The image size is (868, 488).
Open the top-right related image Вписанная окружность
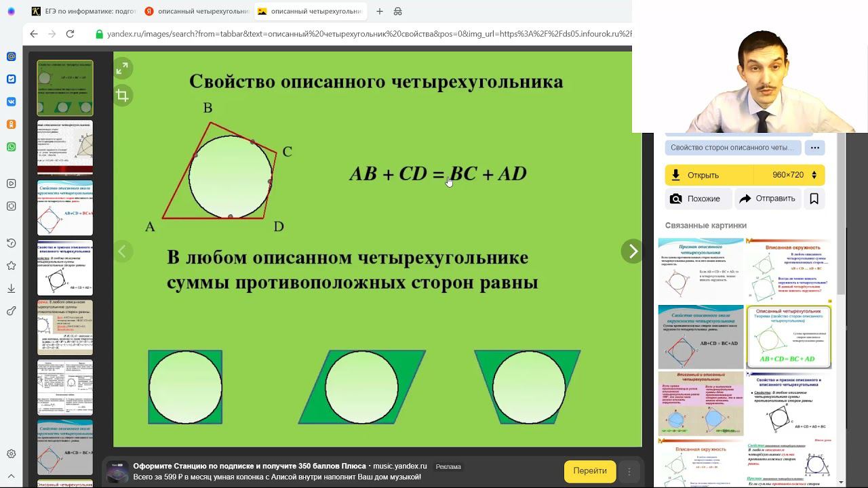789,270
